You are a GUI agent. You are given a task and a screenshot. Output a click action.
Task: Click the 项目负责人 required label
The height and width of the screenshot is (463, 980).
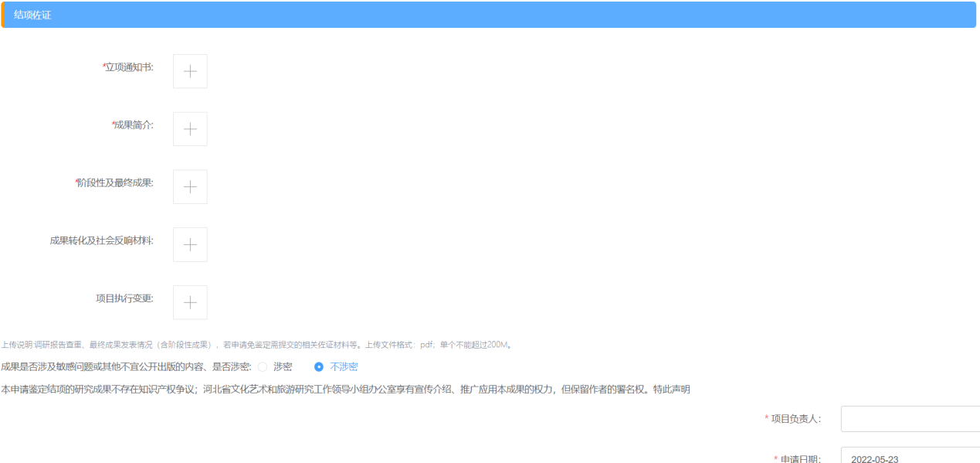795,419
